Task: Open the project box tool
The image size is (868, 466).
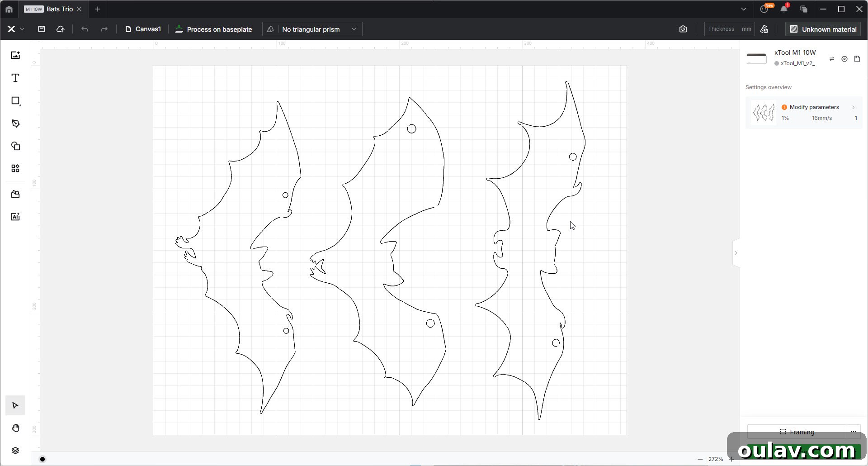Action: pyautogui.click(x=15, y=194)
